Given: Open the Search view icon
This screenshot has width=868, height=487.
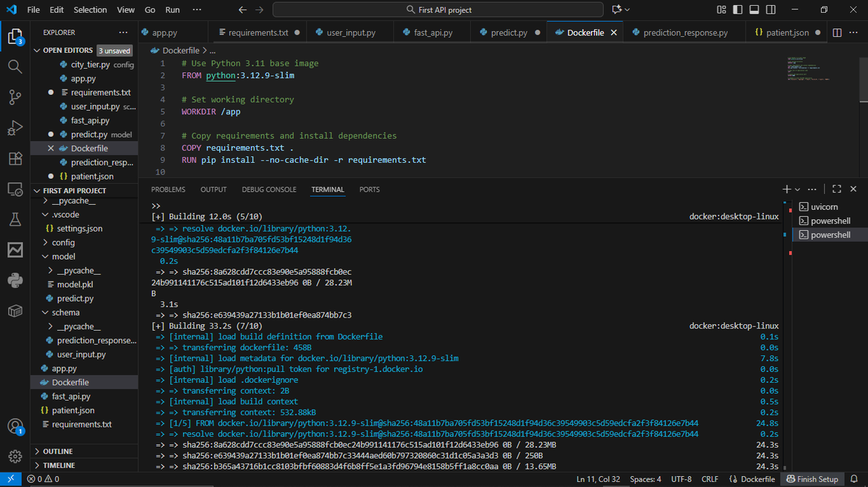Looking at the screenshot, I should (14, 67).
